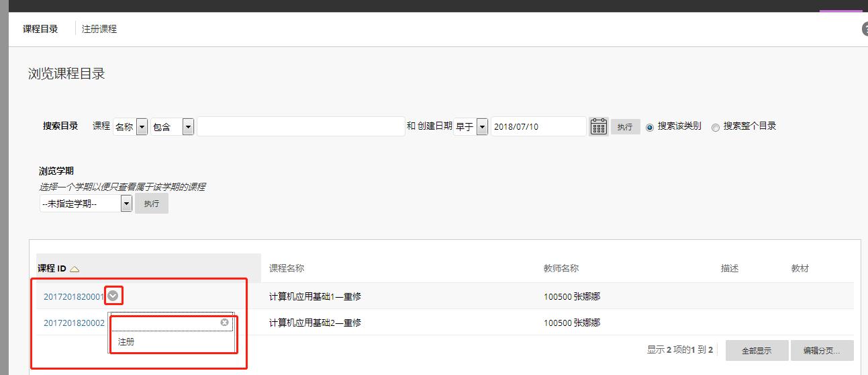Click the course name search text field
Viewport: 868px width, 375px height.
(x=300, y=126)
